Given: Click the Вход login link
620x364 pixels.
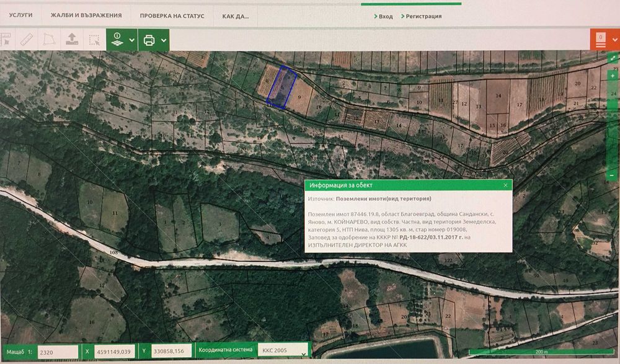Looking at the screenshot, I should point(385,16).
